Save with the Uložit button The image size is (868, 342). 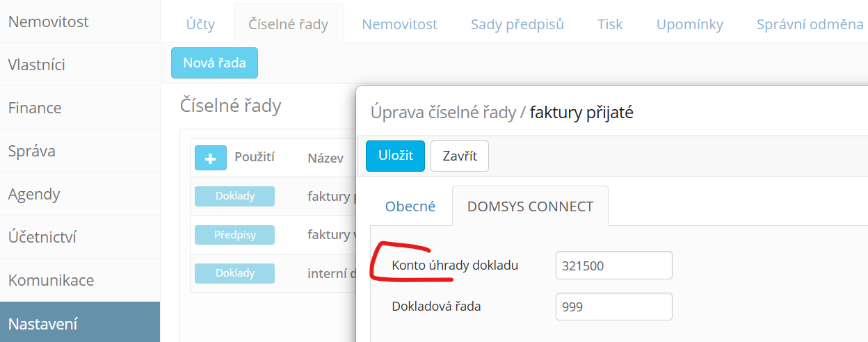(395, 156)
